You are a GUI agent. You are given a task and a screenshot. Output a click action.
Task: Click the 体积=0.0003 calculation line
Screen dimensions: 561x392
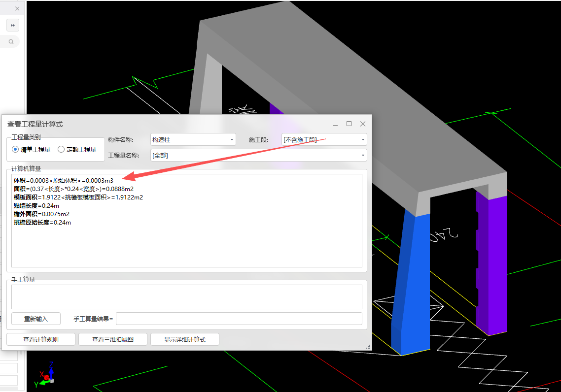pos(64,180)
